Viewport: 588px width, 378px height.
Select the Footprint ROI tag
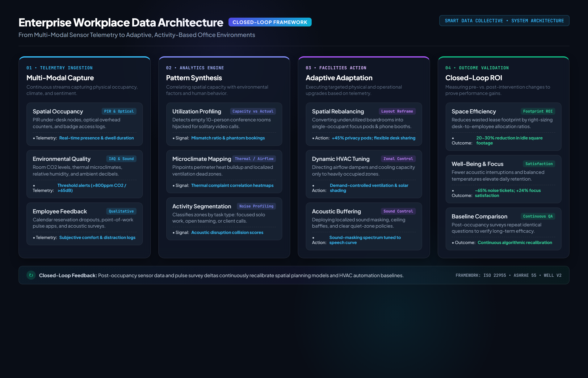click(538, 111)
